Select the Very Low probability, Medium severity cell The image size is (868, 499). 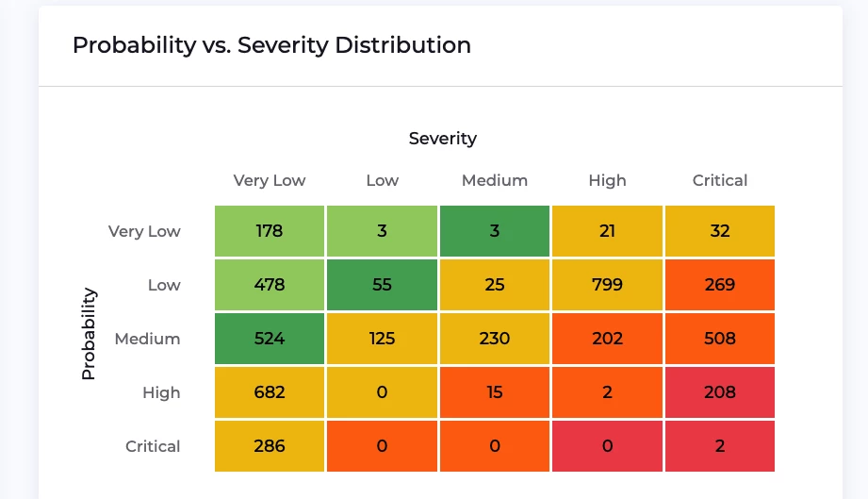click(x=495, y=231)
